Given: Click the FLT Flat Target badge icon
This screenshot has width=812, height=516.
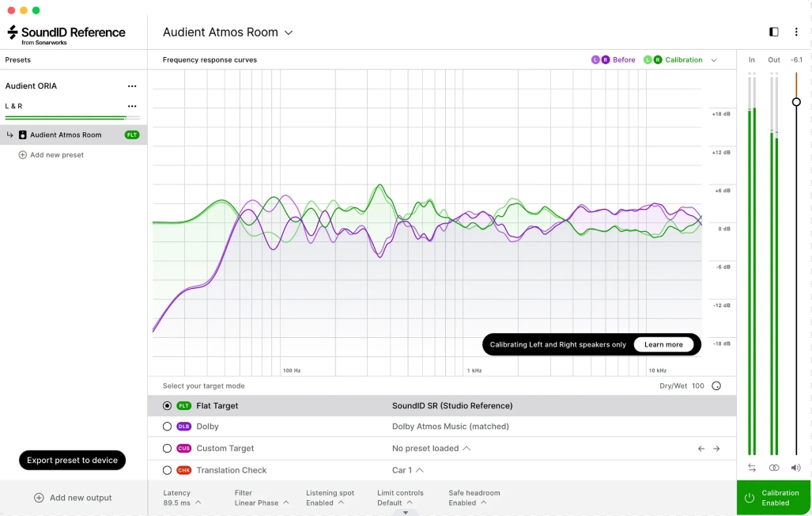Looking at the screenshot, I should 184,406.
